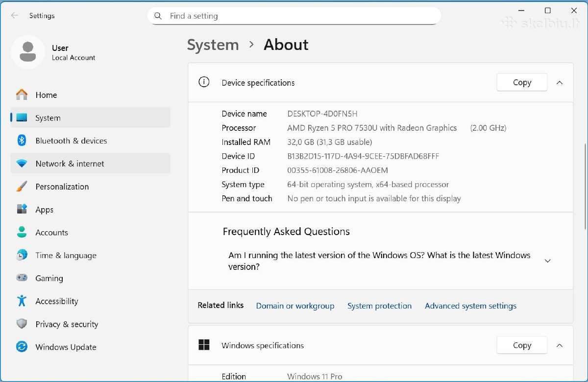
Task: Click the Time & language globe icon
Action: pyautogui.click(x=22, y=255)
